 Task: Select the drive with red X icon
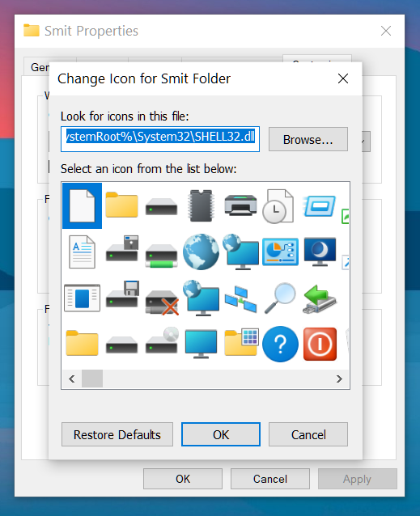[x=163, y=302]
